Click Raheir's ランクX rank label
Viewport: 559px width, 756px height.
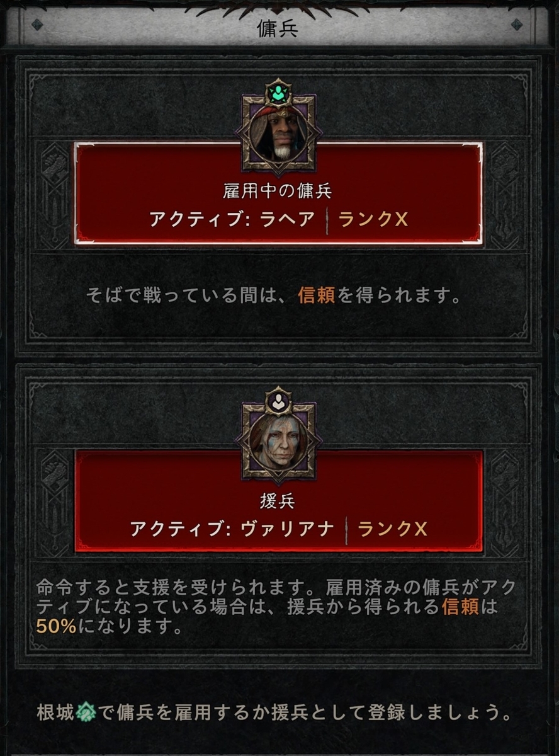click(x=374, y=219)
